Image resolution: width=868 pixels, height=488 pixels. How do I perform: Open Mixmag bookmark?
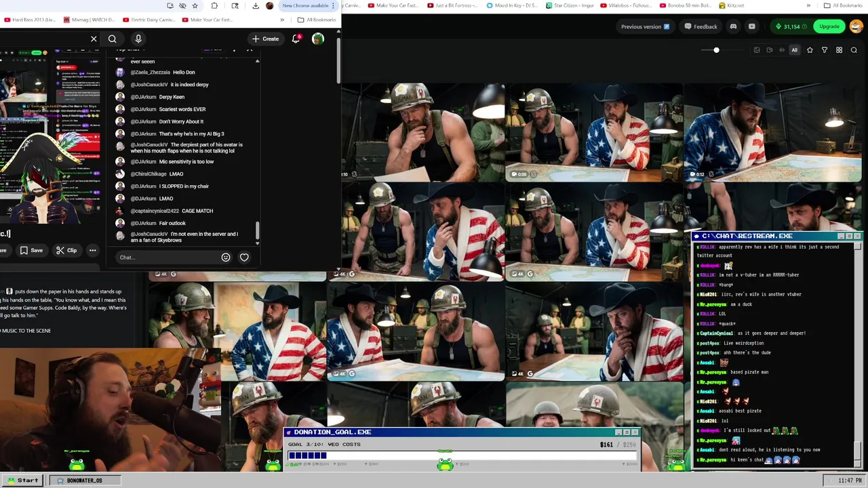pos(90,20)
